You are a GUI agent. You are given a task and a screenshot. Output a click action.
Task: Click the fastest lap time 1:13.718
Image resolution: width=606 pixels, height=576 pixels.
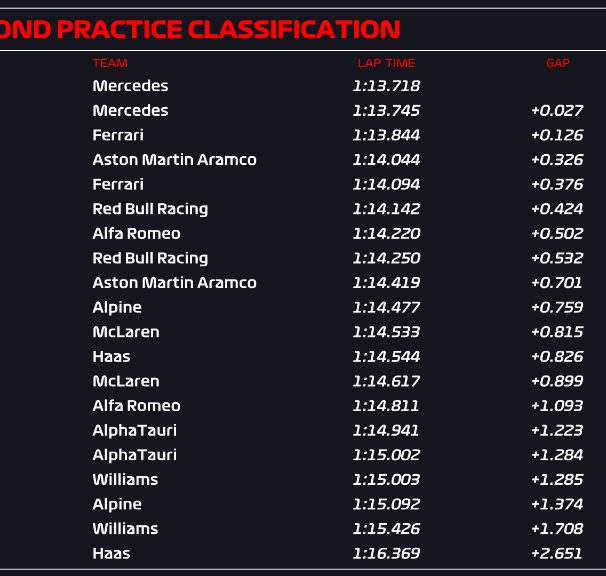pyautogui.click(x=386, y=86)
